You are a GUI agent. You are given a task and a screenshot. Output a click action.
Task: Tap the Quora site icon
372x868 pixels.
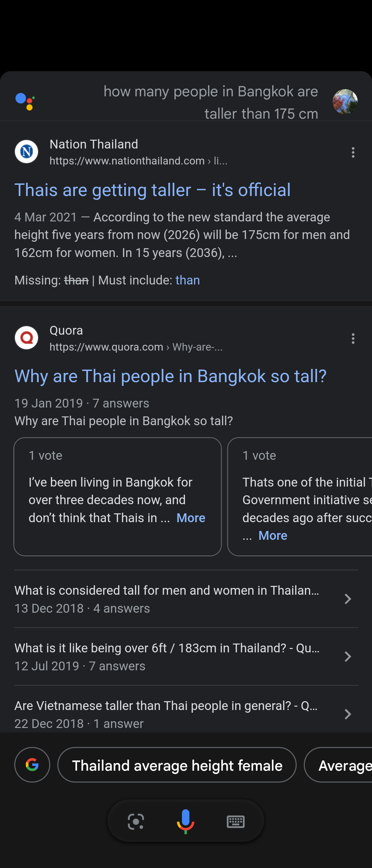coord(26,338)
